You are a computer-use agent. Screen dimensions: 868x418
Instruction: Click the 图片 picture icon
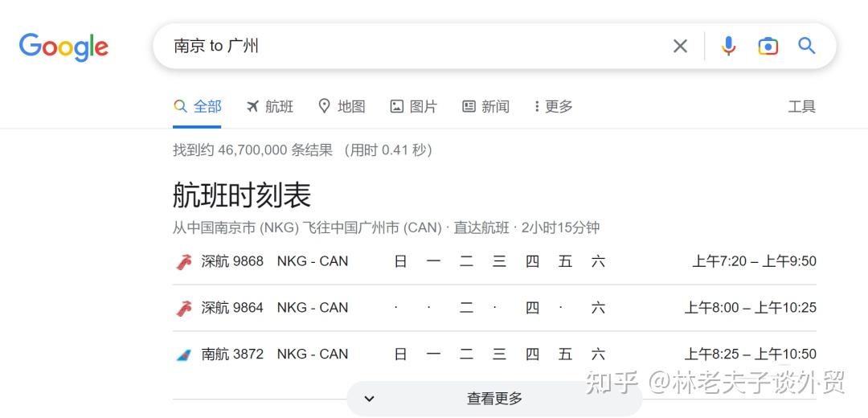pyautogui.click(x=396, y=106)
